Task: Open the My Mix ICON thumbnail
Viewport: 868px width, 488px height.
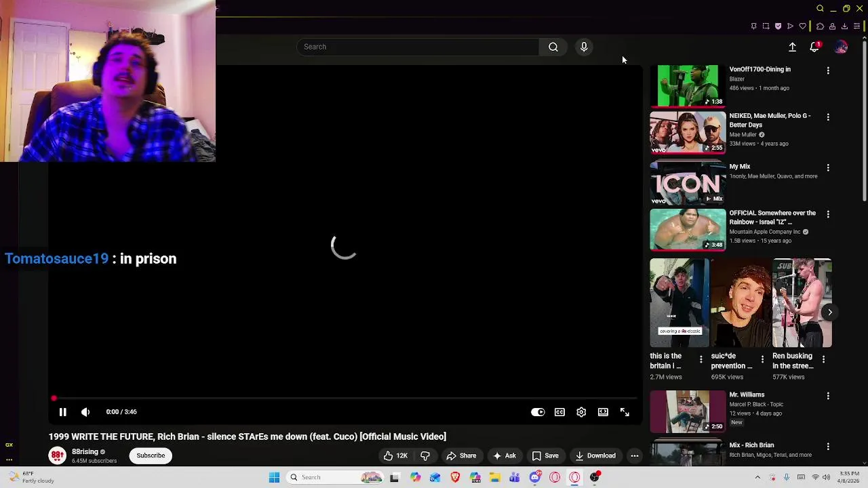Action: pyautogui.click(x=688, y=182)
